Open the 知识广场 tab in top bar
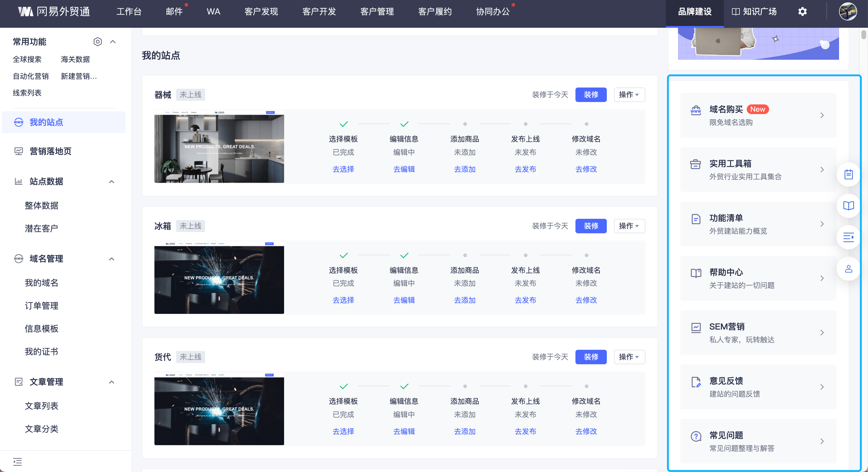Screen dimensions: 868x472 coord(754,11)
